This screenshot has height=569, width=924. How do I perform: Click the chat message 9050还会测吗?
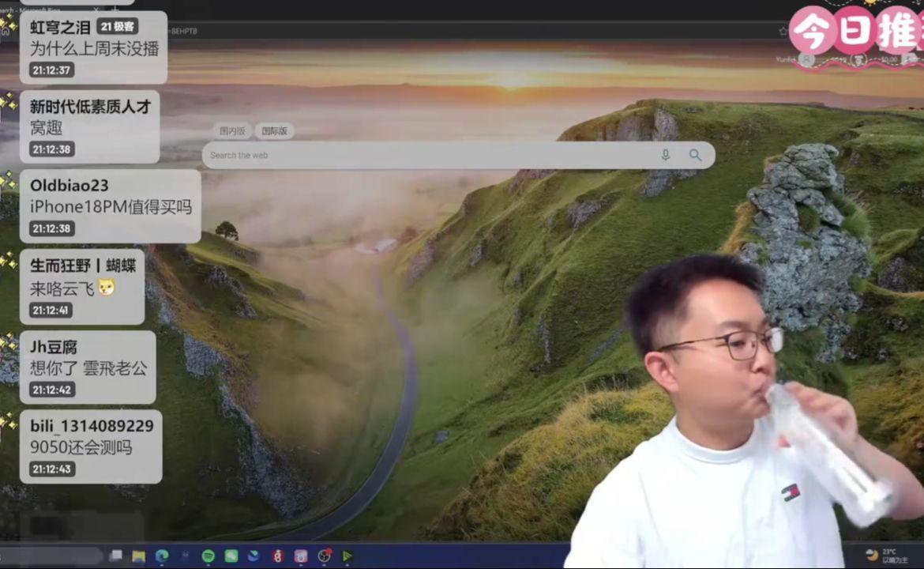click(81, 447)
